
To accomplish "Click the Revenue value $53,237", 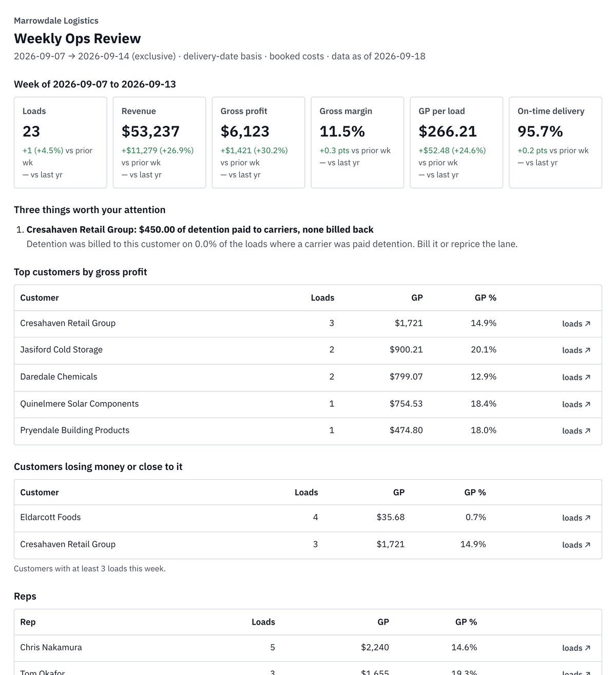I will click(x=150, y=132).
